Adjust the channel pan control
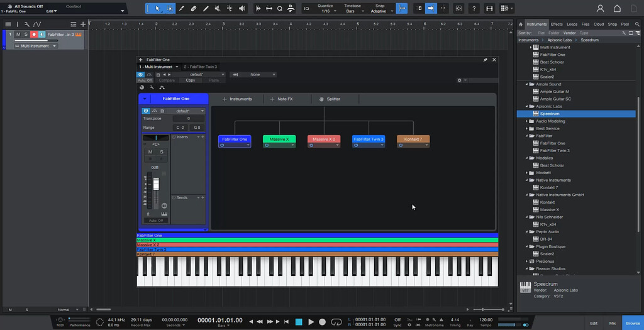 tap(156, 138)
